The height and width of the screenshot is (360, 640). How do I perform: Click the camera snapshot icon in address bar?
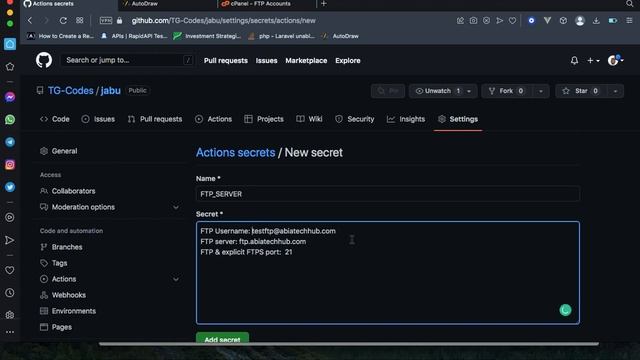tap(473, 20)
